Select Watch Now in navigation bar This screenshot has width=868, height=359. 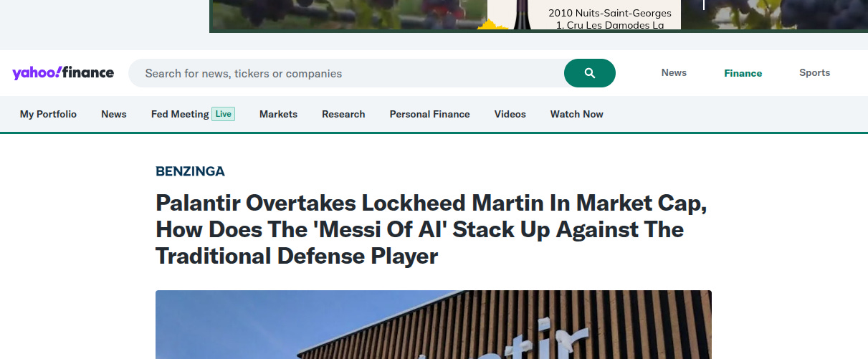(577, 114)
